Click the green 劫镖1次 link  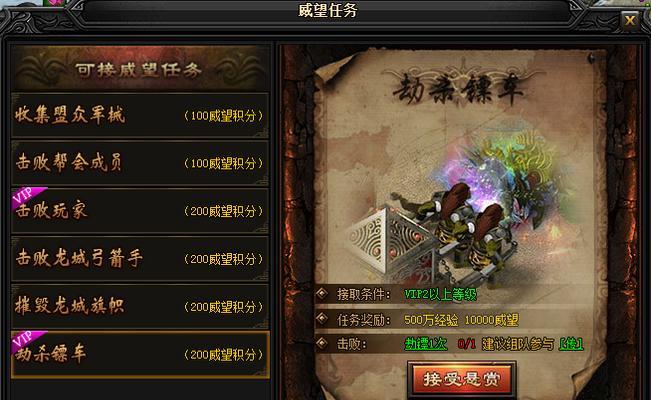point(426,344)
